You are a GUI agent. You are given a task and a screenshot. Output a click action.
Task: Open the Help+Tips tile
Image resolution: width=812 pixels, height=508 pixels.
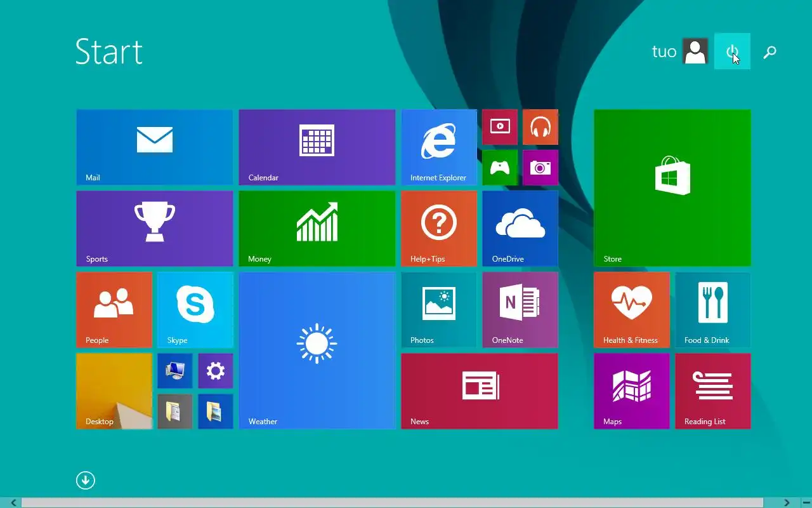[439, 229]
